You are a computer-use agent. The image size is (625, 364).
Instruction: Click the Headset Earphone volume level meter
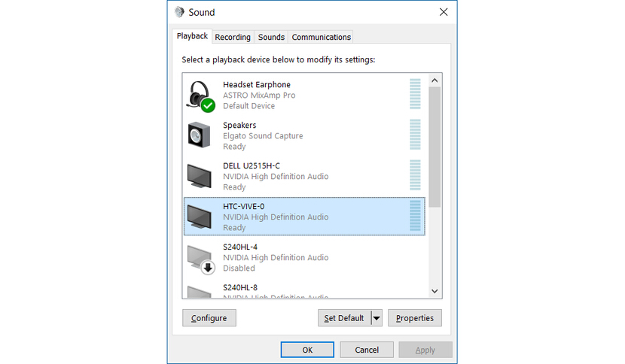pos(415,94)
